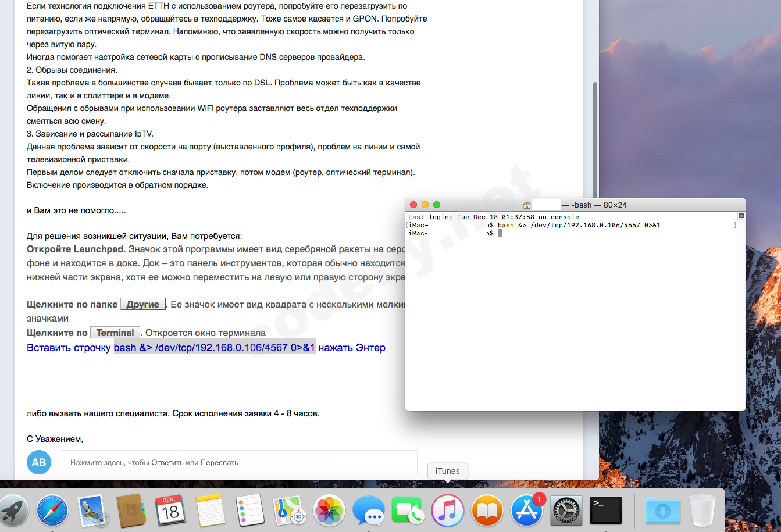Click the email page vertical scrollbar
This screenshot has height=532, width=781.
click(x=595, y=140)
